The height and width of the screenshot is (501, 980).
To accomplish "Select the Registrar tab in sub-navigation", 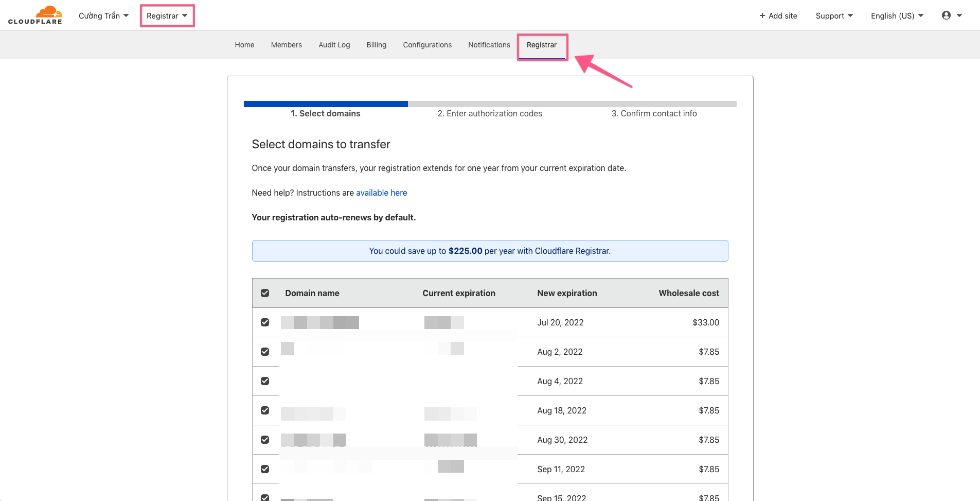I will (541, 45).
